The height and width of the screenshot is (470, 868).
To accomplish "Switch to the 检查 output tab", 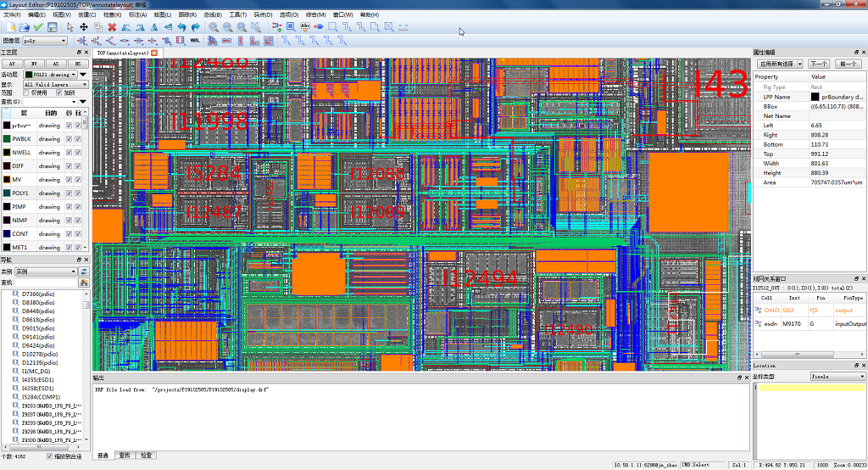I will [146, 456].
